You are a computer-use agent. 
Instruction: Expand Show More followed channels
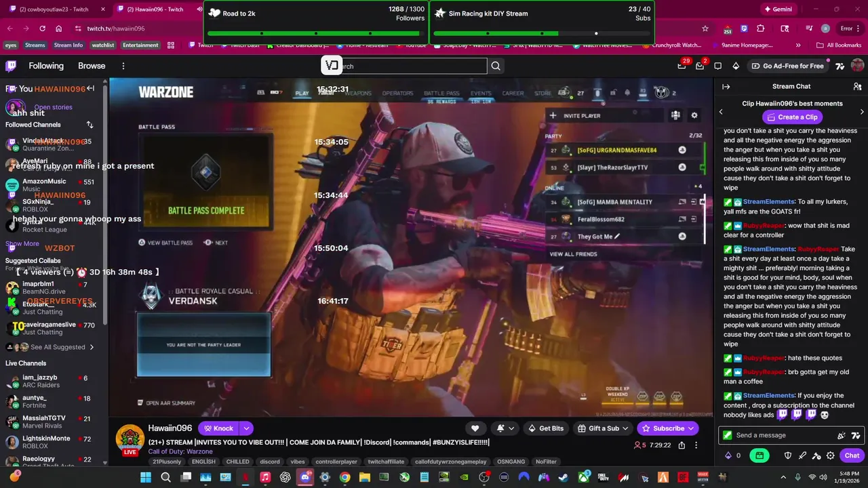tap(22, 243)
